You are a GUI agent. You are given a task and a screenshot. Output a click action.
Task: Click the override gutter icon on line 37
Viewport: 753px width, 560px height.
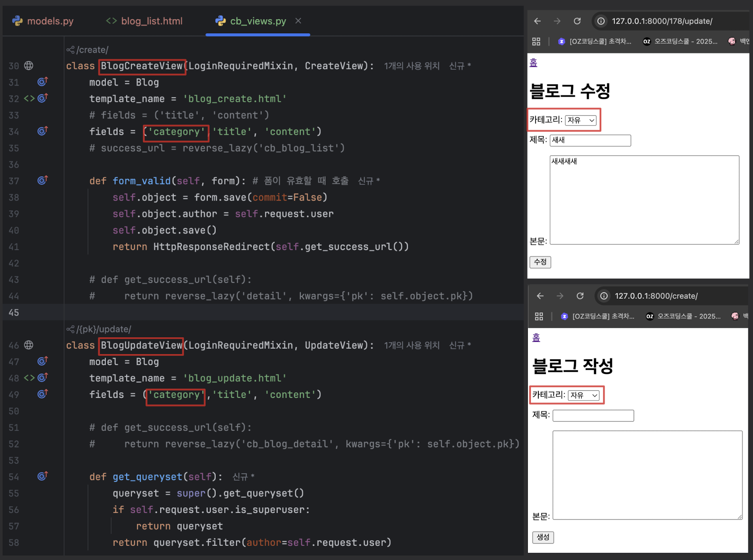[x=42, y=180]
